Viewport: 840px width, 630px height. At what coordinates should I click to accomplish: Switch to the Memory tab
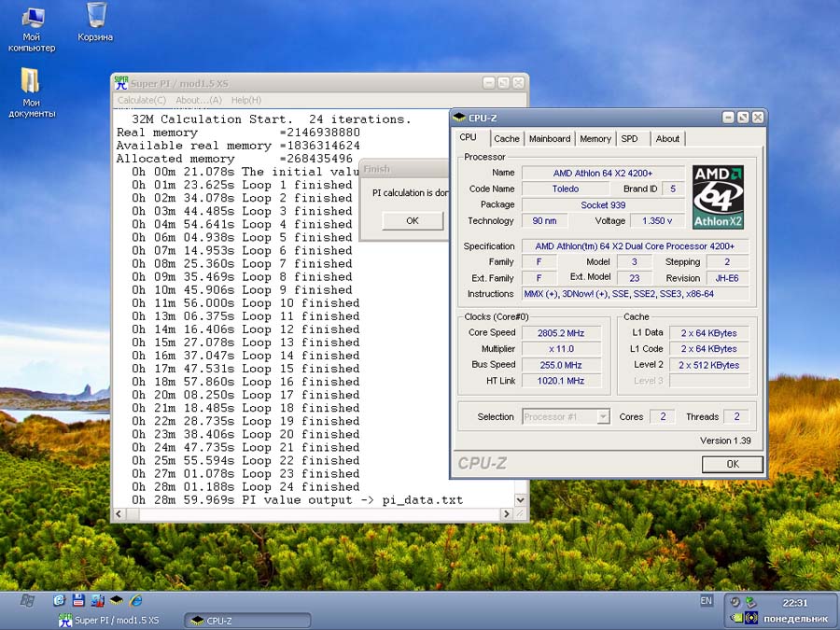click(595, 139)
